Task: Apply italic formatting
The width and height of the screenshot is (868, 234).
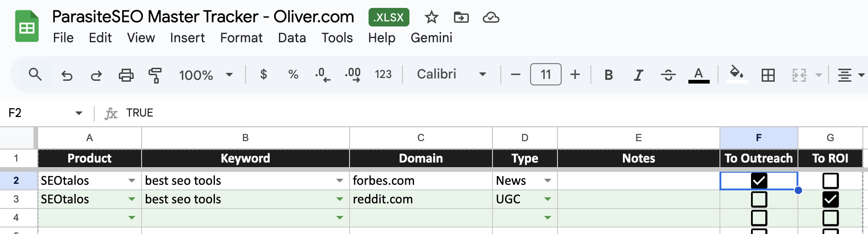Action: click(638, 75)
